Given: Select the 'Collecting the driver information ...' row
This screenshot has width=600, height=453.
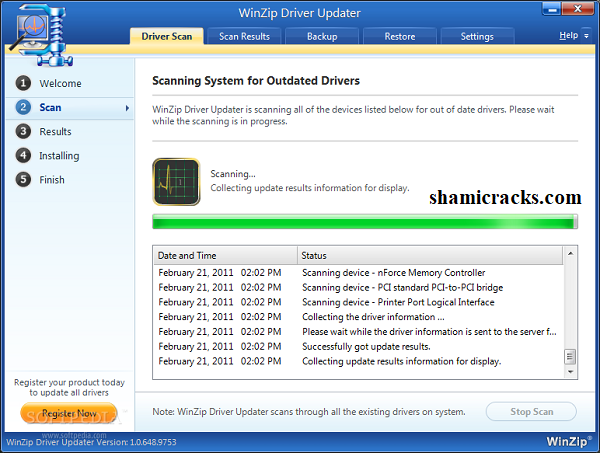Looking at the screenshot, I should pos(359,317).
